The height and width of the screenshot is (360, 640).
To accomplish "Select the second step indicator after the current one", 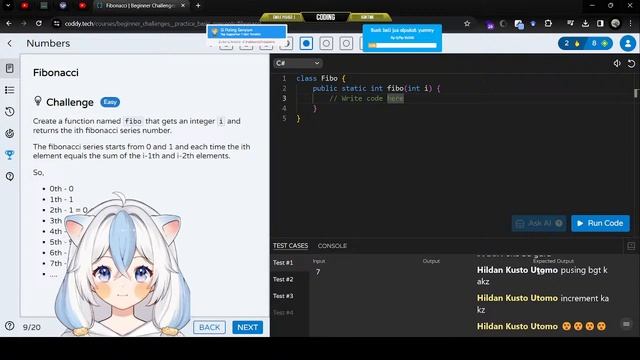I will point(346,43).
